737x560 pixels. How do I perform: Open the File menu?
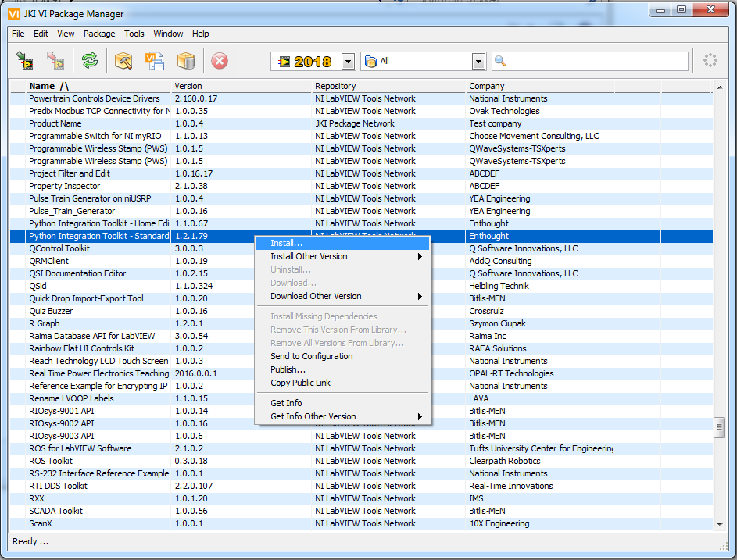(x=18, y=34)
